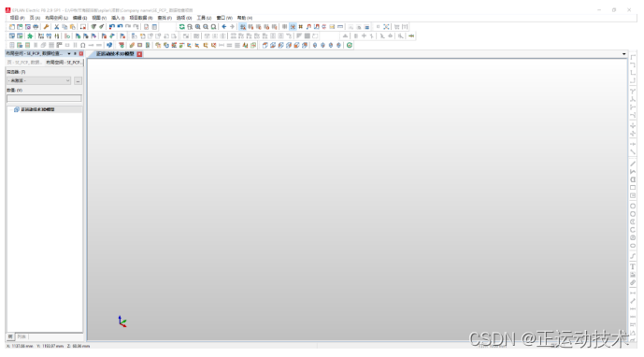Screen dimensions: 644x357
Task: Switch to the 布局空间 navigator tab
Action: pos(64,63)
